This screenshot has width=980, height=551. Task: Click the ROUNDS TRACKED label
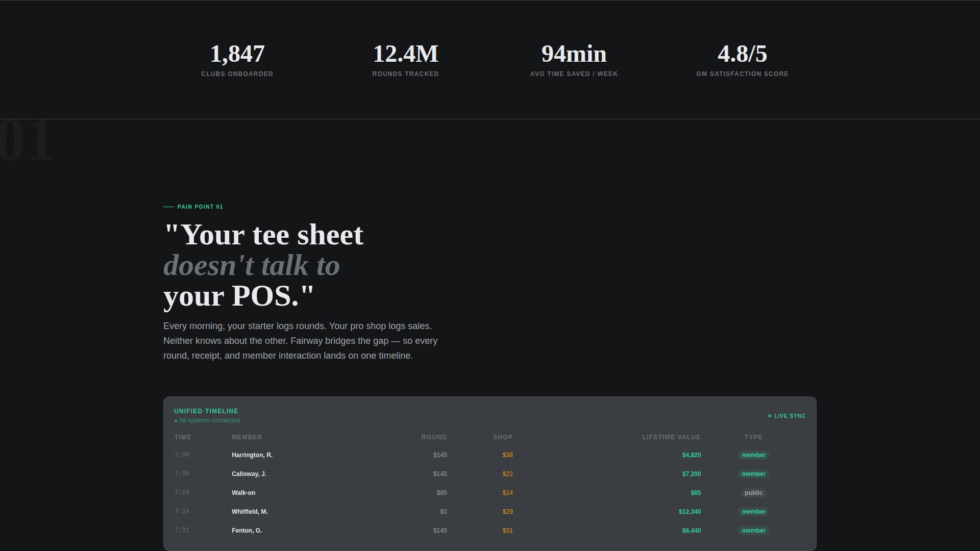[406, 74]
